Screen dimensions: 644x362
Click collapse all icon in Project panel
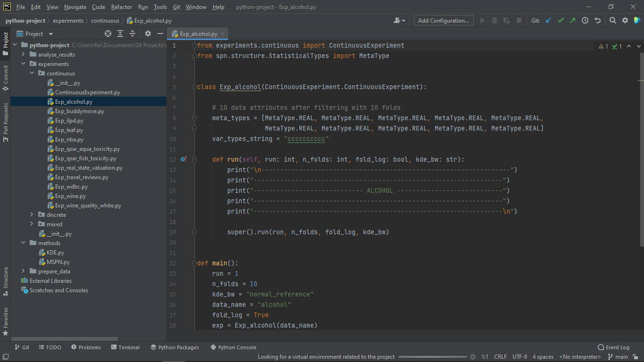coord(132,33)
